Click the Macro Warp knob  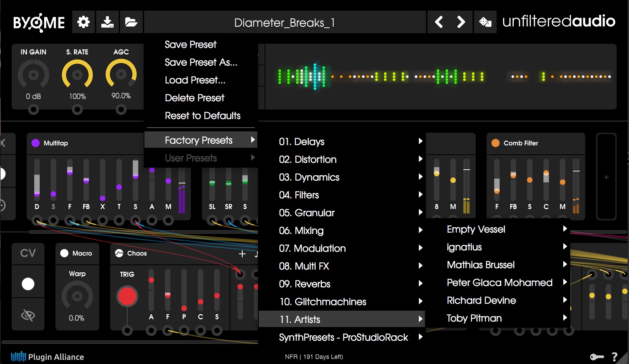[77, 296]
